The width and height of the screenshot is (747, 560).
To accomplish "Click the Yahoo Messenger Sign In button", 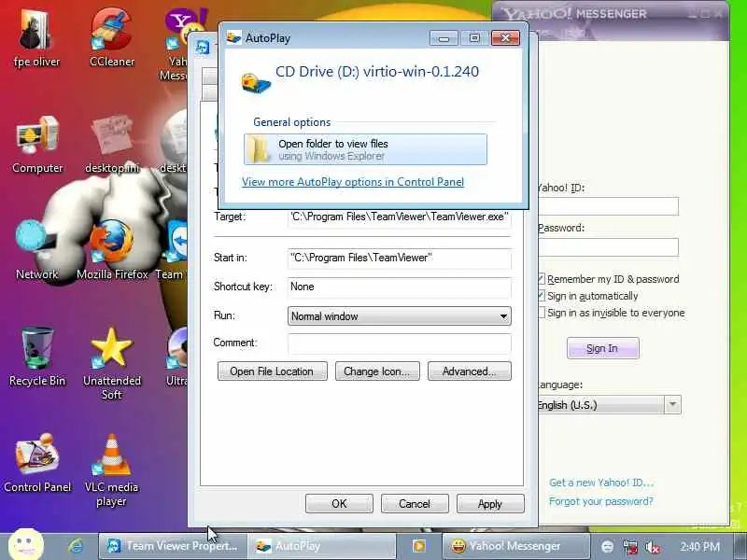I will point(602,348).
